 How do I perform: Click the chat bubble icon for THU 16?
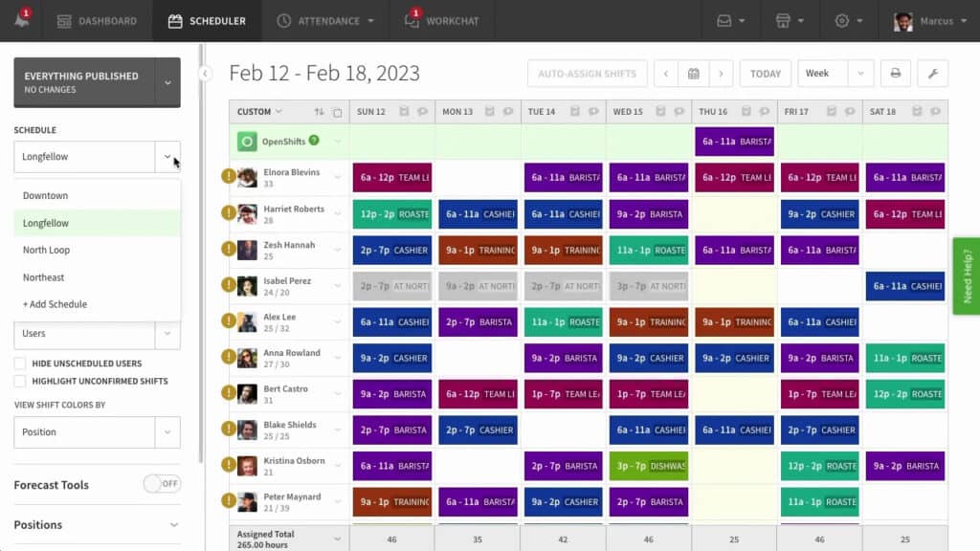pos(766,112)
